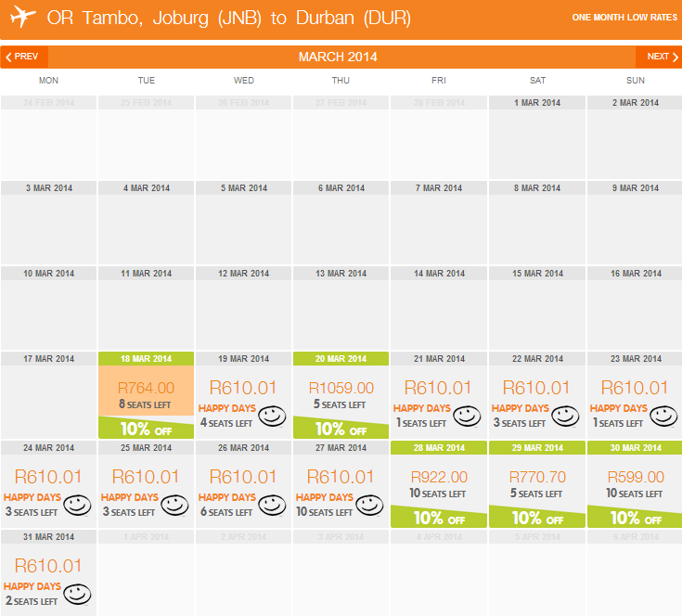Go to the previous month with PREV
This screenshot has height=616, width=682.
point(24,57)
